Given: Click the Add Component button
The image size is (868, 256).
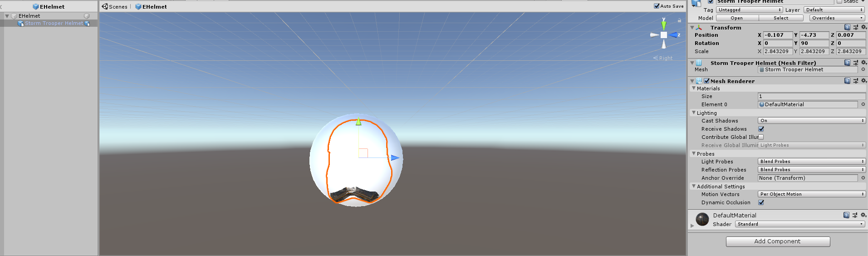Looking at the screenshot, I should tap(778, 241).
